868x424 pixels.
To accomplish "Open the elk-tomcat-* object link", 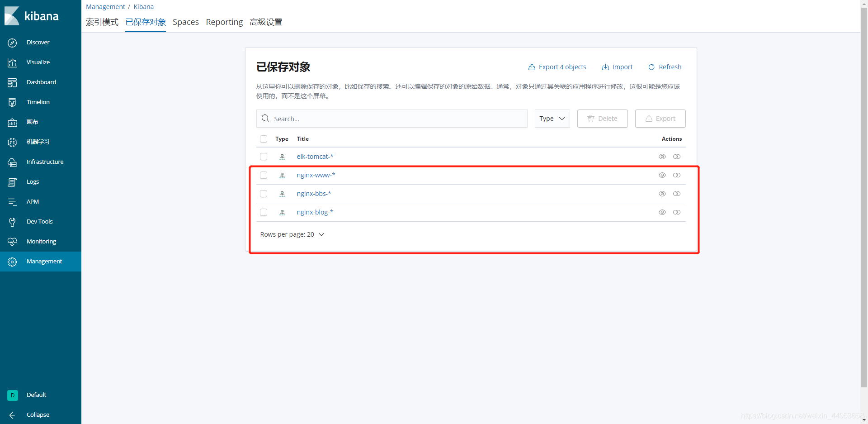I will tap(315, 157).
